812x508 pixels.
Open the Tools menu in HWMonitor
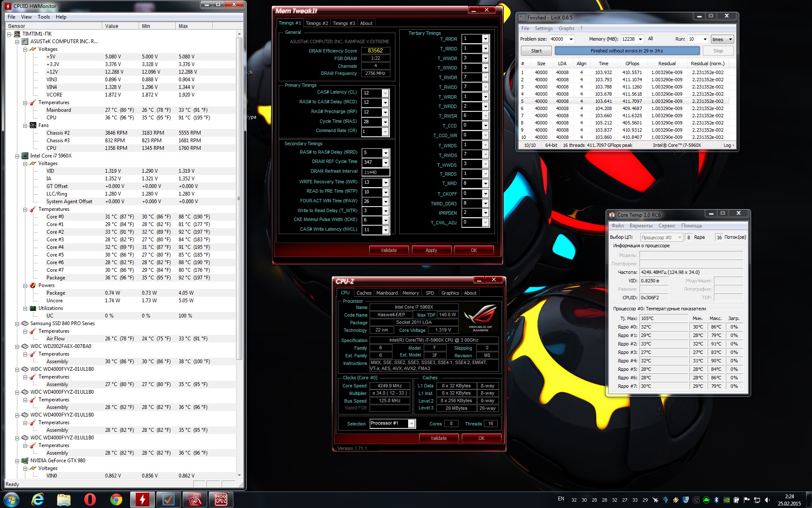click(44, 17)
